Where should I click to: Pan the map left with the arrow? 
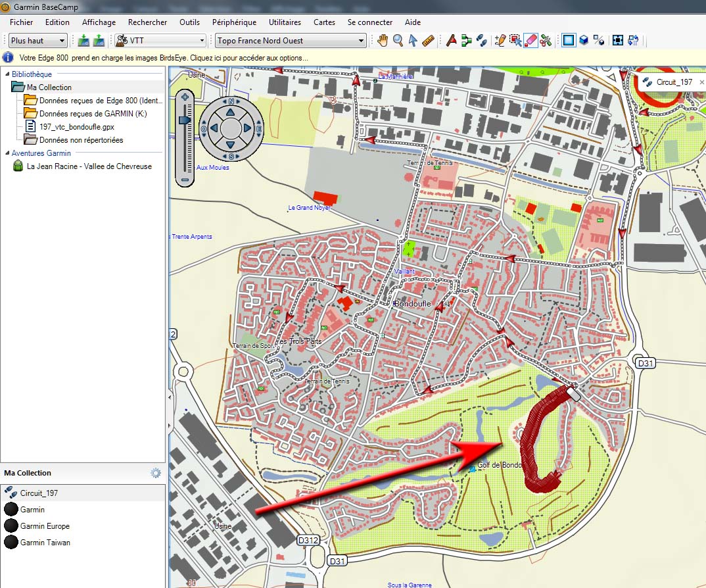tap(214, 128)
